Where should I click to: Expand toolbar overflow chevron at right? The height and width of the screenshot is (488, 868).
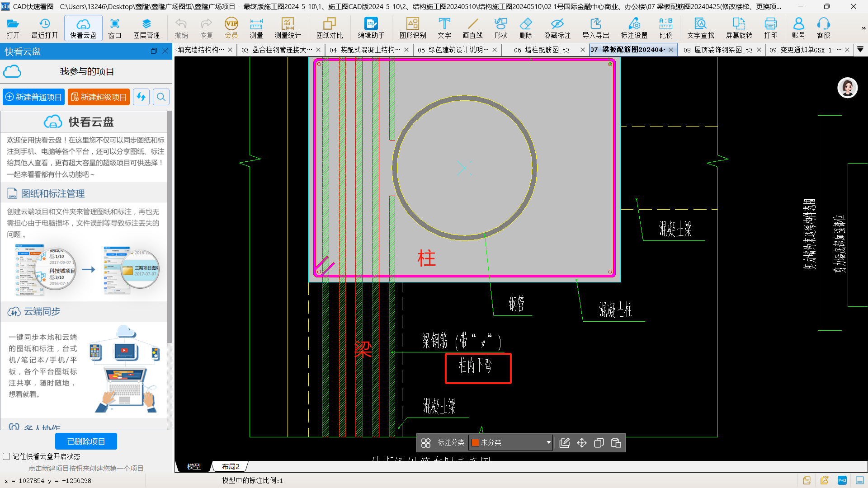863,28
